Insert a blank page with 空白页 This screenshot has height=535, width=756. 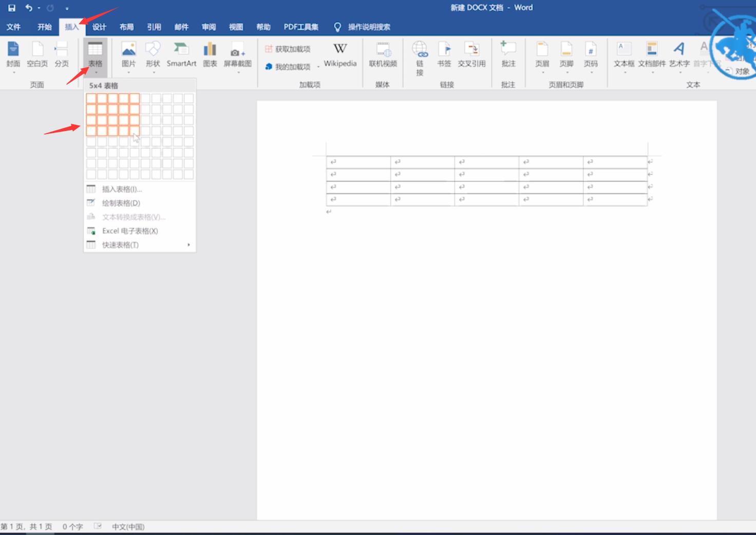tap(37, 54)
